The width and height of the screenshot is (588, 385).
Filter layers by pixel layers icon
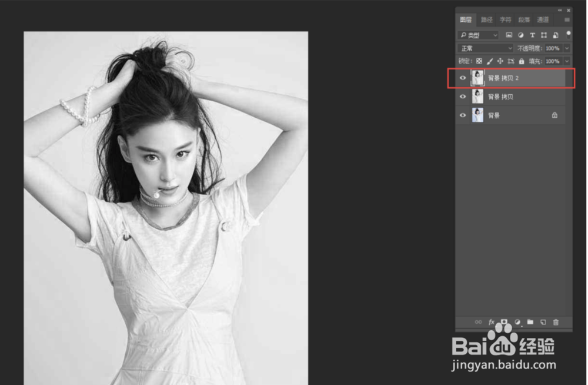[509, 35]
